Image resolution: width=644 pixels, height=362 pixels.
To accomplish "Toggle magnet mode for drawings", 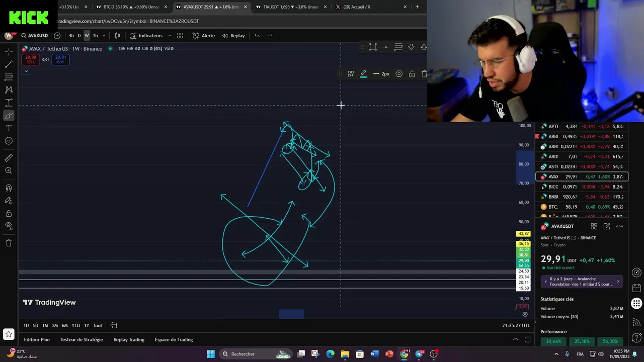I will click(x=9, y=188).
